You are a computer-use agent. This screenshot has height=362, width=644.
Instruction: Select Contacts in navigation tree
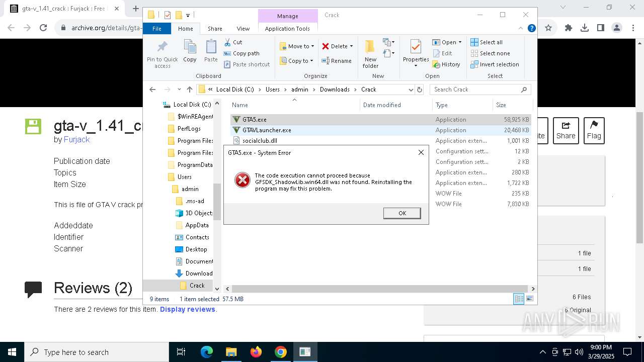click(x=197, y=237)
